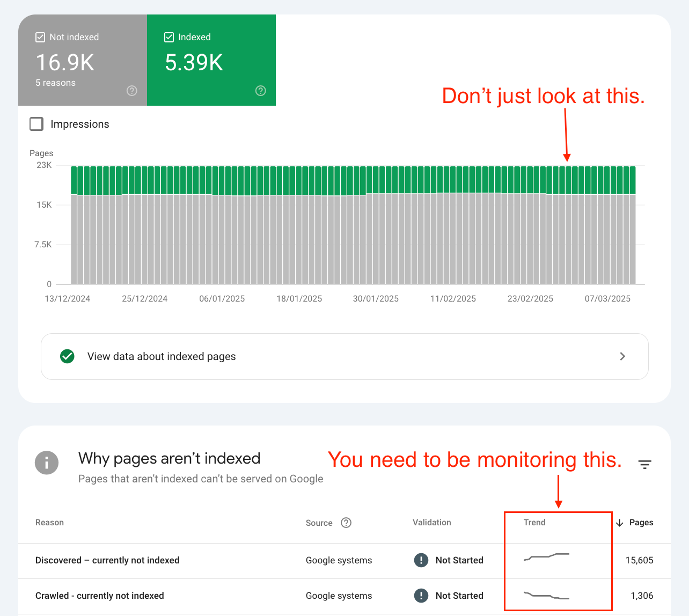This screenshot has height=616, width=689.
Task: Click the Source column help icon
Action: click(x=346, y=523)
